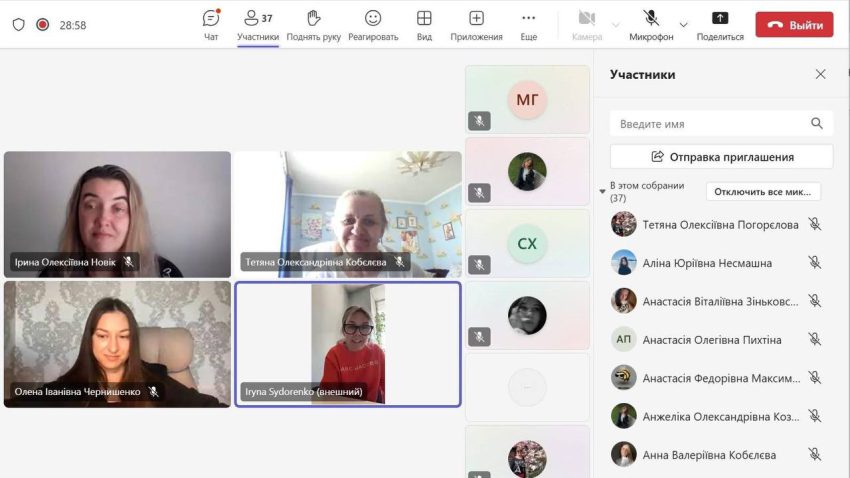
Task: Expand the microphone options dropdown arrow
Action: (x=684, y=25)
